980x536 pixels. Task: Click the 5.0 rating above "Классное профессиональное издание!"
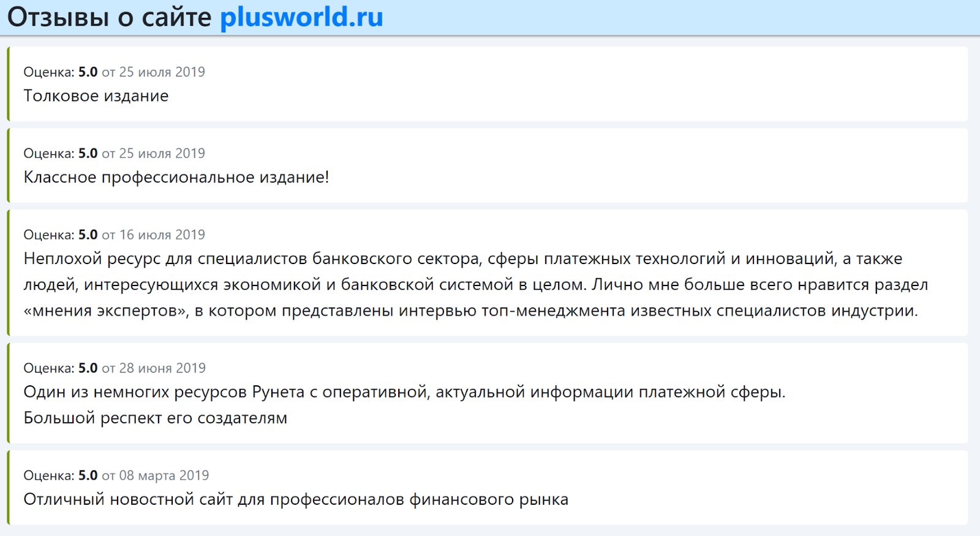(88, 154)
